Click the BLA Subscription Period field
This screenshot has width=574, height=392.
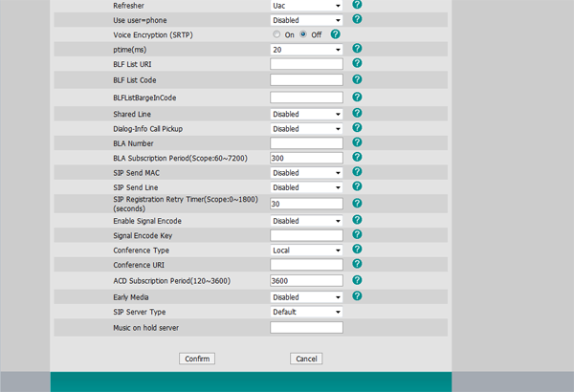tap(306, 158)
